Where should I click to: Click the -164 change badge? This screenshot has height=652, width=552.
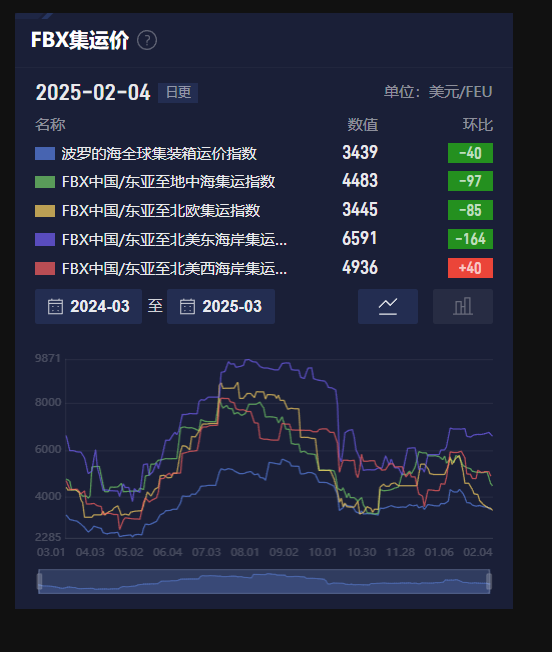click(x=470, y=239)
